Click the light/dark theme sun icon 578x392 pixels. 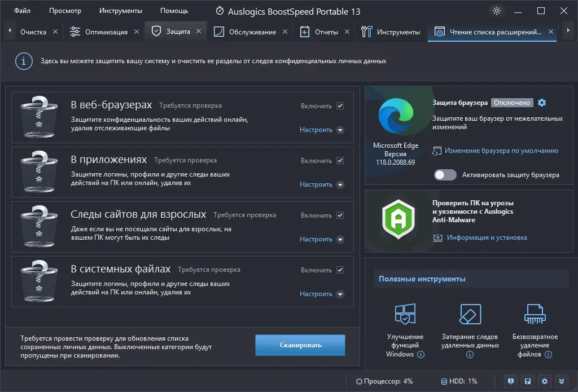pos(497,11)
